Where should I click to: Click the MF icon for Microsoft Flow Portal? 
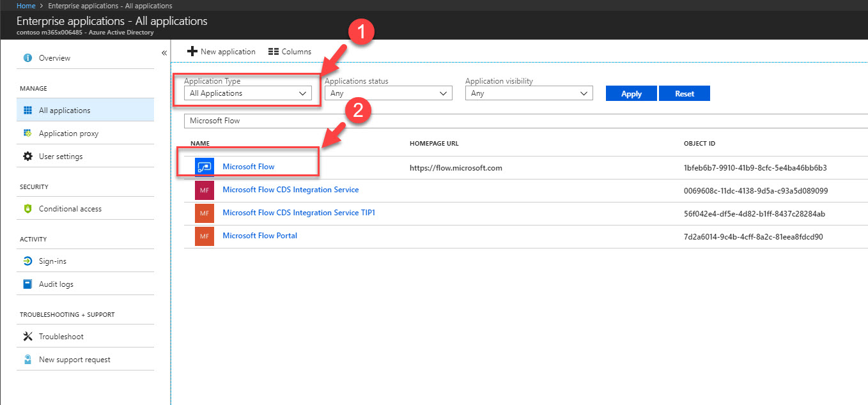[205, 236]
